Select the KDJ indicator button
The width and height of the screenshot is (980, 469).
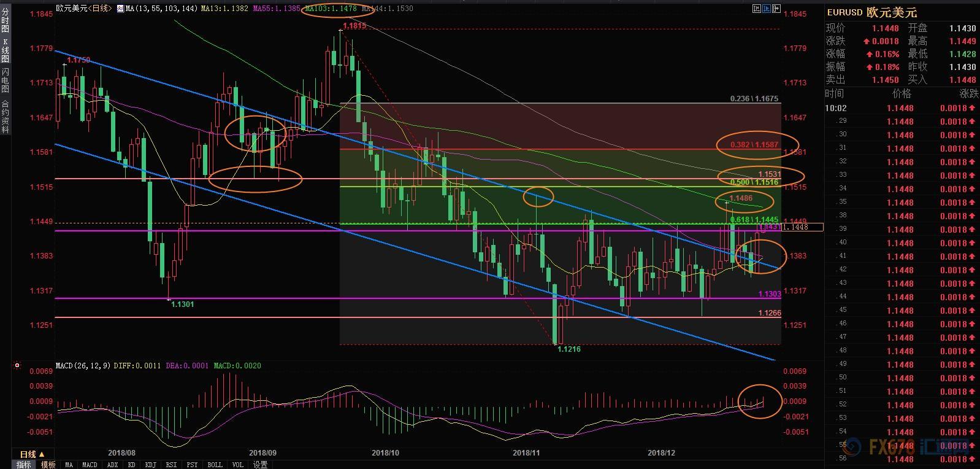[x=150, y=465]
